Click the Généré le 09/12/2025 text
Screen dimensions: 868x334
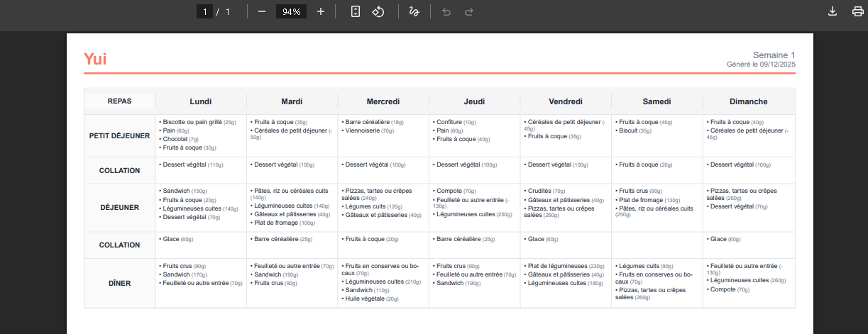pos(761,65)
